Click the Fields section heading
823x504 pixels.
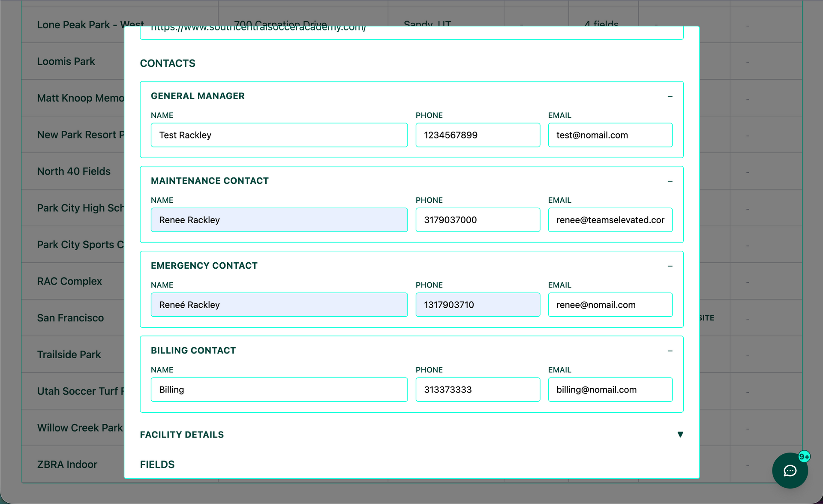(x=157, y=465)
